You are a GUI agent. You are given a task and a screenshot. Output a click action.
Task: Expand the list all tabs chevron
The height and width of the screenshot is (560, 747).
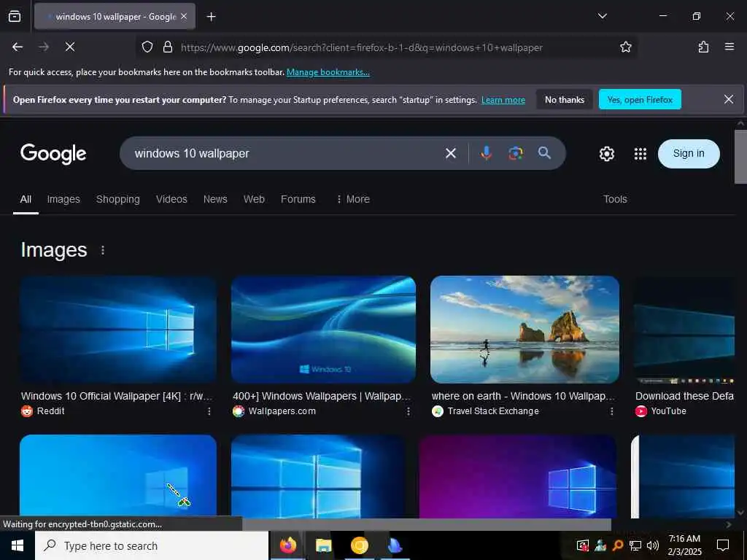pos(602,16)
